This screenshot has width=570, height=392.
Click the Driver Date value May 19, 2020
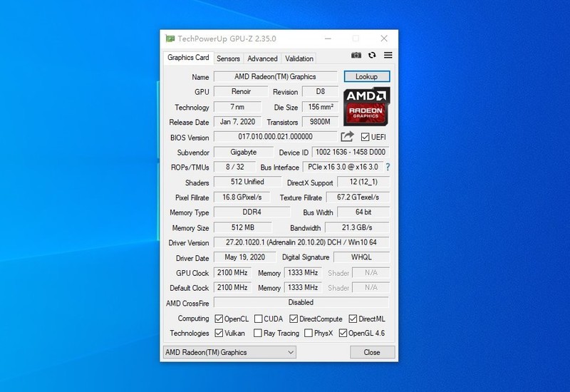(x=244, y=257)
